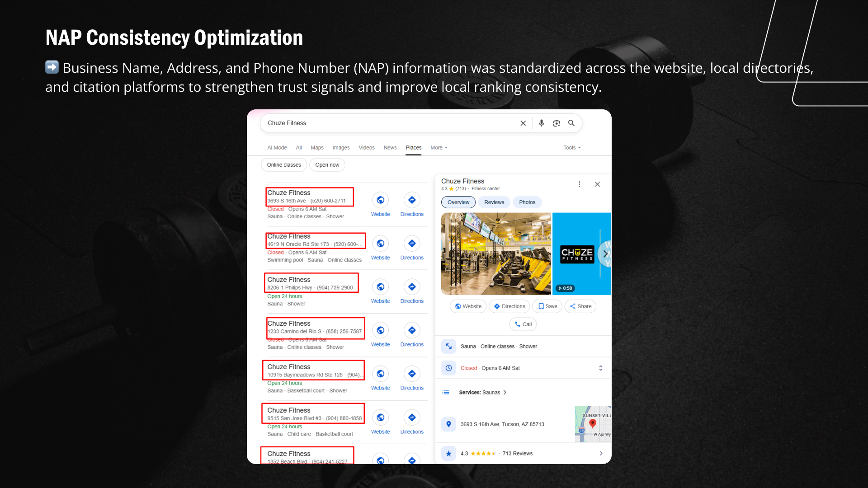Switch to the Images tab

(x=341, y=148)
